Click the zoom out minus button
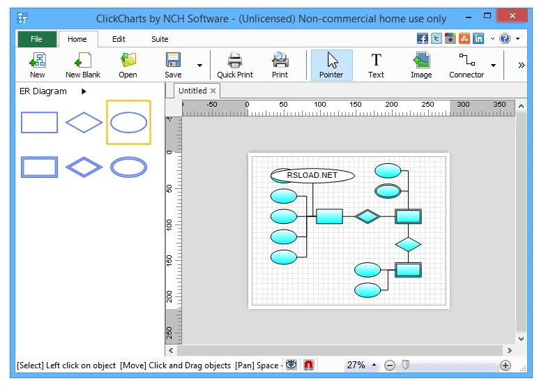The height and width of the screenshot is (392, 546). coord(390,365)
